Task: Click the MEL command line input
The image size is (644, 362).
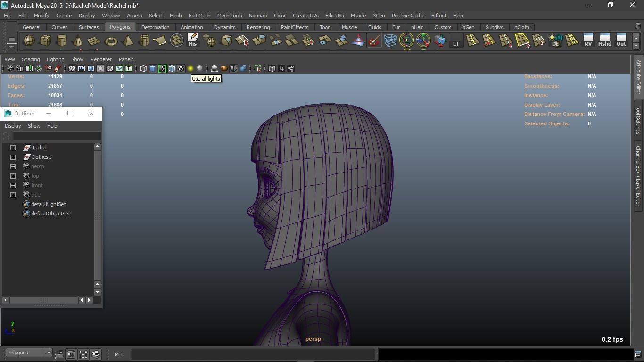Action: (253, 354)
